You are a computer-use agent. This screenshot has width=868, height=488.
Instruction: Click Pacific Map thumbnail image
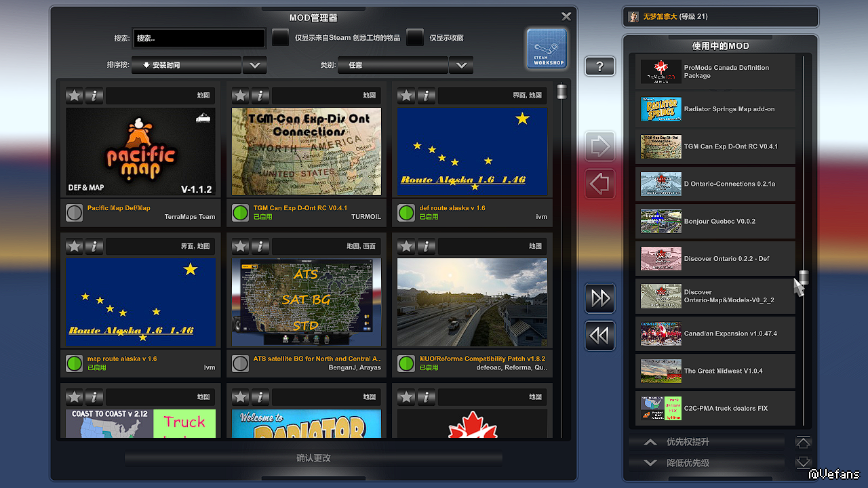pyautogui.click(x=140, y=152)
